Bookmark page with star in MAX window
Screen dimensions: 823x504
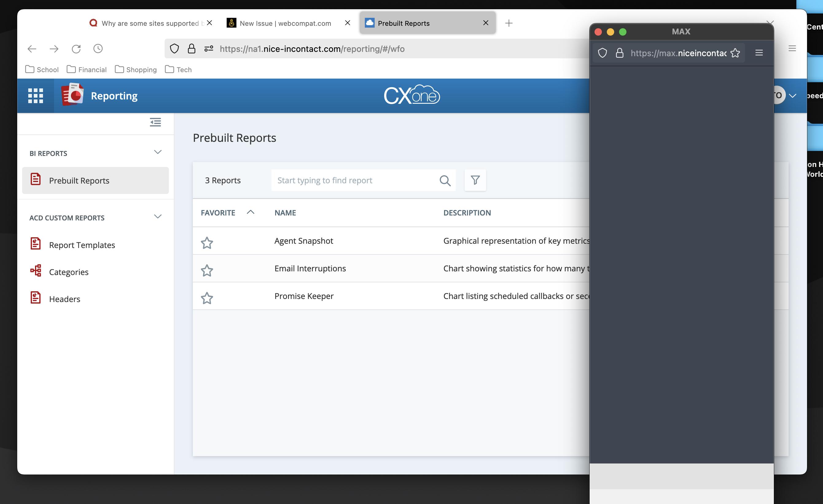tap(735, 53)
